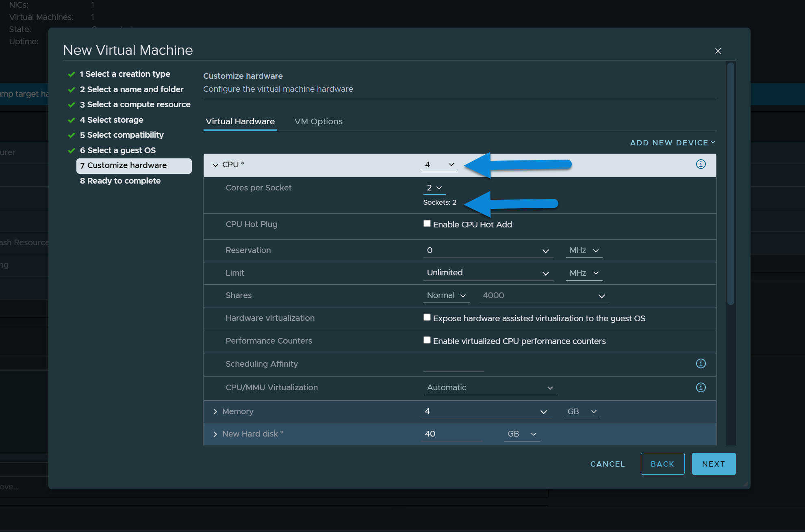Viewport: 805px width, 532px height.
Task: Open Cores per Socket dropdown
Action: click(434, 188)
